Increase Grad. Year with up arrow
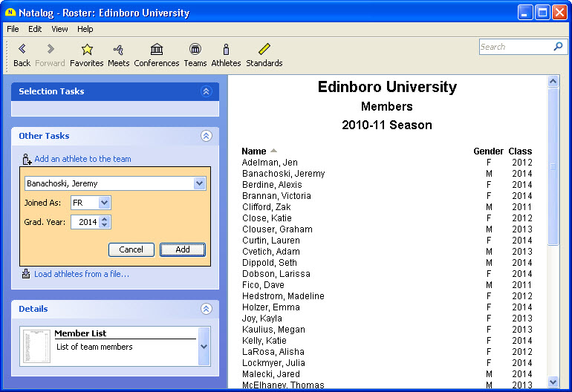 pyautogui.click(x=105, y=219)
